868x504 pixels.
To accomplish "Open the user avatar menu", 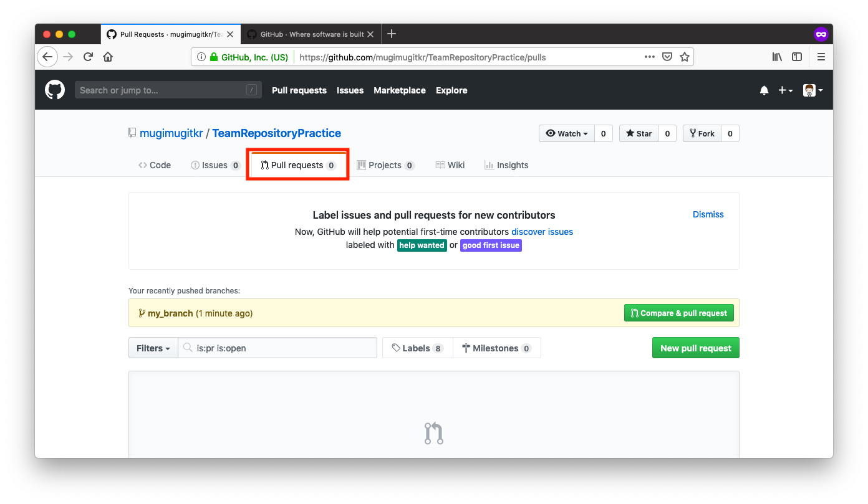I will pyautogui.click(x=813, y=90).
